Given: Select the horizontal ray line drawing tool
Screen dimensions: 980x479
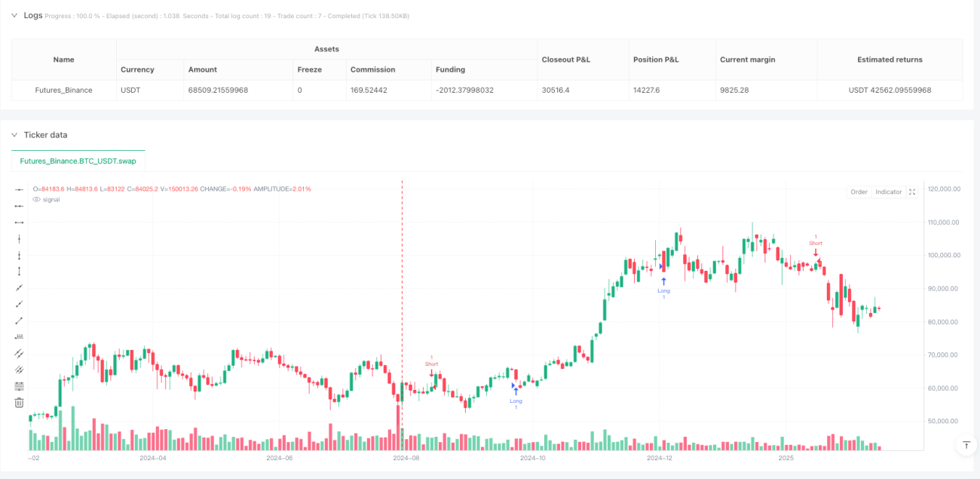Looking at the screenshot, I should (x=20, y=205).
